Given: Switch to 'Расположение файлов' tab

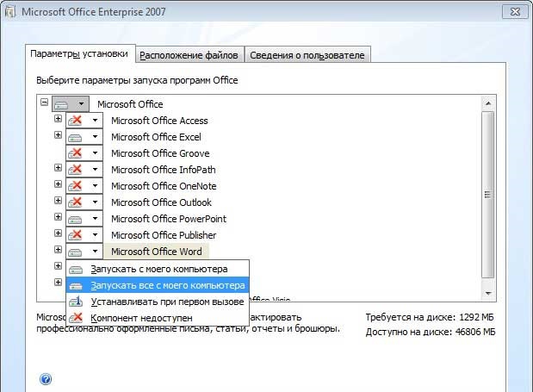Looking at the screenshot, I should pos(189,55).
